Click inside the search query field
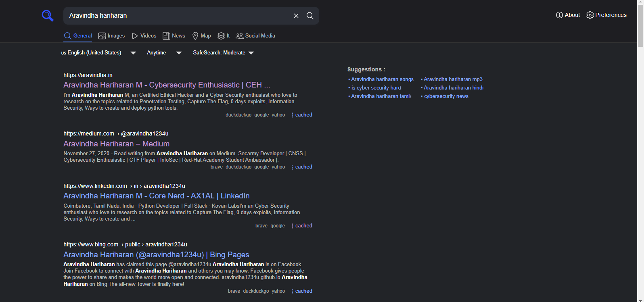The width and height of the screenshot is (644, 302). click(178, 16)
